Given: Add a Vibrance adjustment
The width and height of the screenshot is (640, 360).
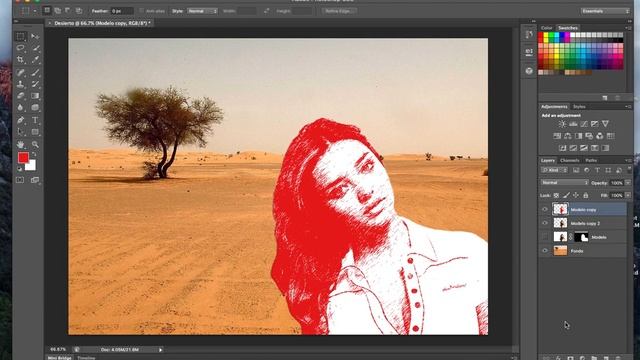Looking at the screenshot, I should [605, 124].
